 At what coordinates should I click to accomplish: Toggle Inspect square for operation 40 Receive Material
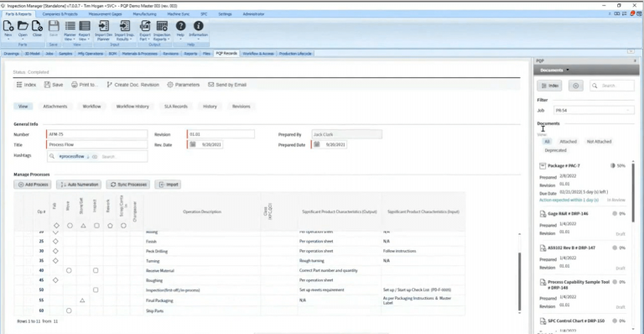[x=96, y=270]
